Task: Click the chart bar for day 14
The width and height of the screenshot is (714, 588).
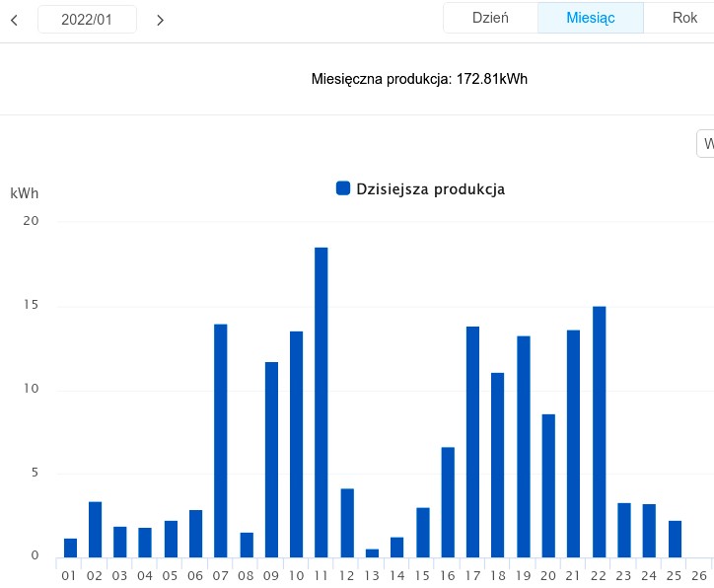Action: click(396, 548)
